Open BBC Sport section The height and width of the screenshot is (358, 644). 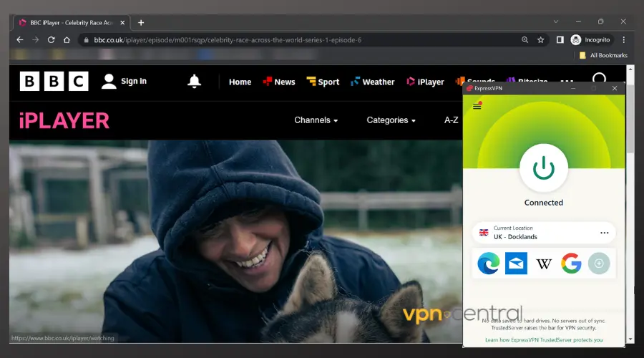pos(323,82)
